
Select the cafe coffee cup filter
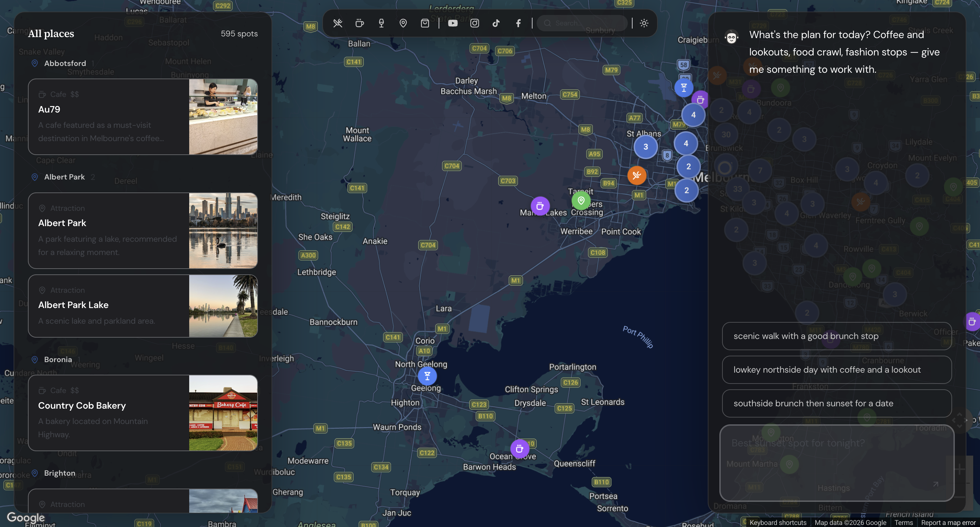tap(359, 23)
